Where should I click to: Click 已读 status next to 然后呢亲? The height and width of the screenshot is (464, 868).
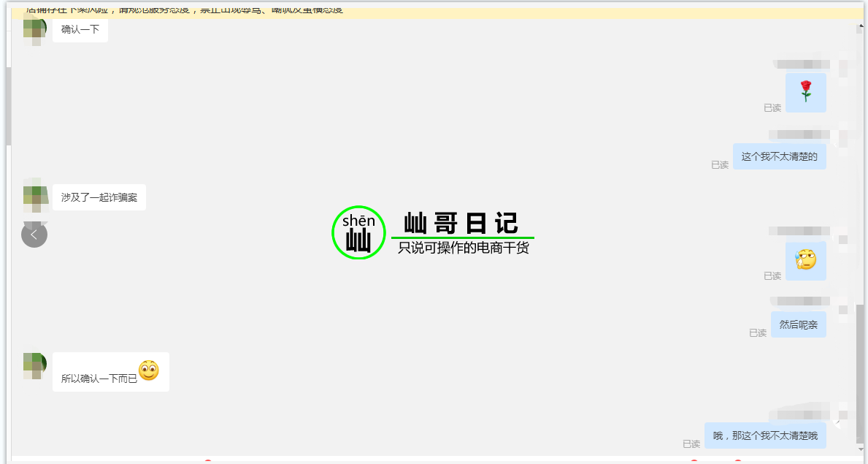click(758, 332)
